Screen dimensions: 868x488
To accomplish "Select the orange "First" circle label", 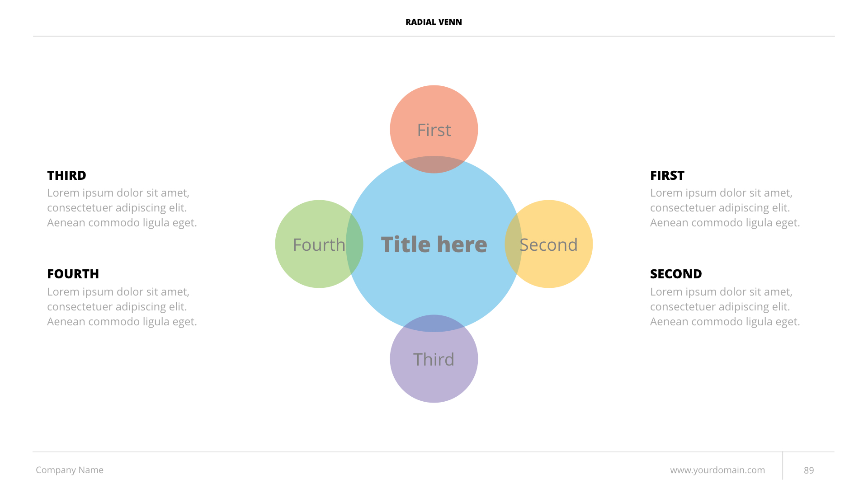I will pyautogui.click(x=434, y=130).
